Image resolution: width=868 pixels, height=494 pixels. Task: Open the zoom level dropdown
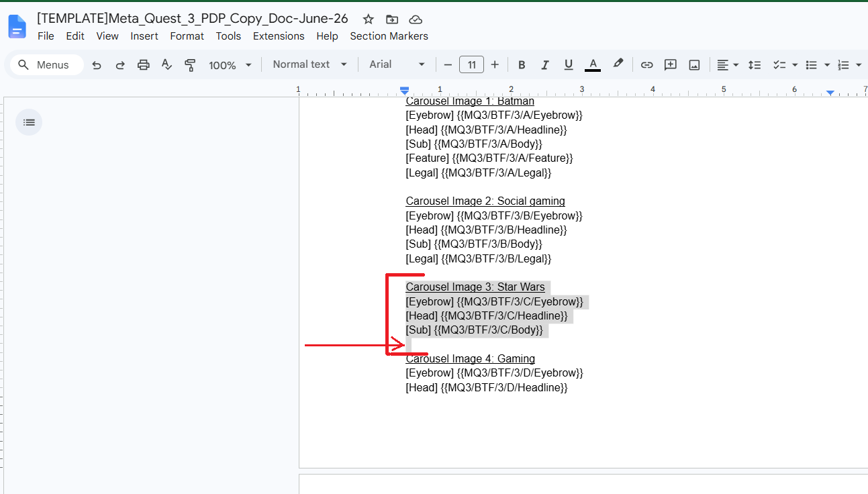coord(230,65)
